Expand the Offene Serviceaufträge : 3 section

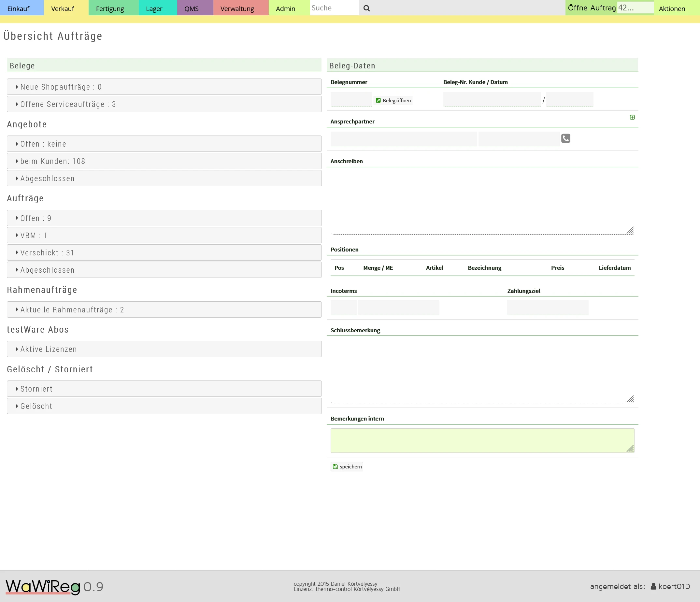tap(164, 104)
